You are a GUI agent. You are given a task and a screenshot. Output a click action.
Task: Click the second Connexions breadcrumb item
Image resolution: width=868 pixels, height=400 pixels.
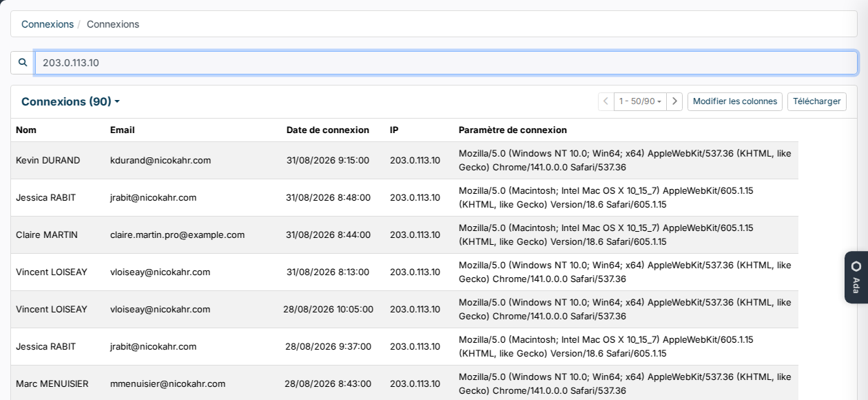(x=113, y=24)
